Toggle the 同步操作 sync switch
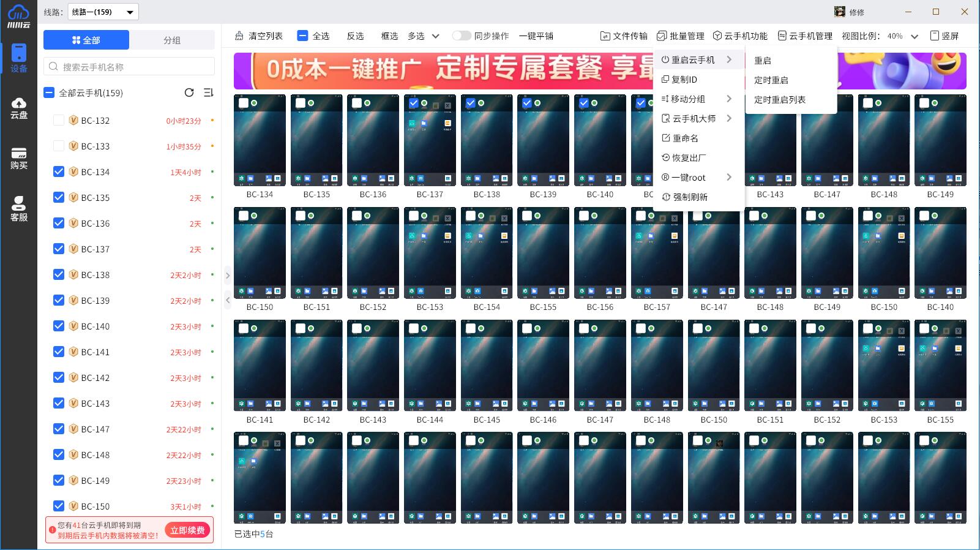The width and height of the screenshot is (980, 550). [462, 36]
